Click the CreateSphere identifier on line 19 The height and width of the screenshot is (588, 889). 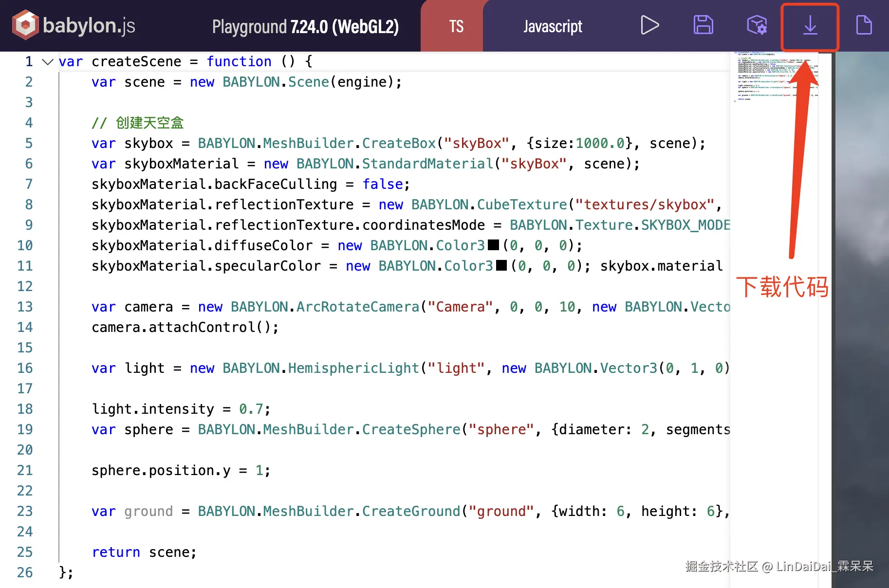(x=411, y=429)
